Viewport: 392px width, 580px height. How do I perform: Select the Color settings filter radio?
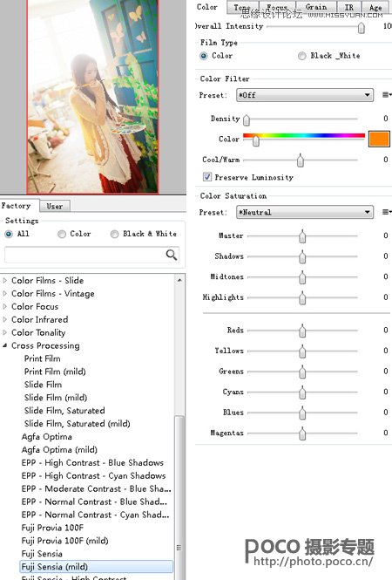(62, 234)
